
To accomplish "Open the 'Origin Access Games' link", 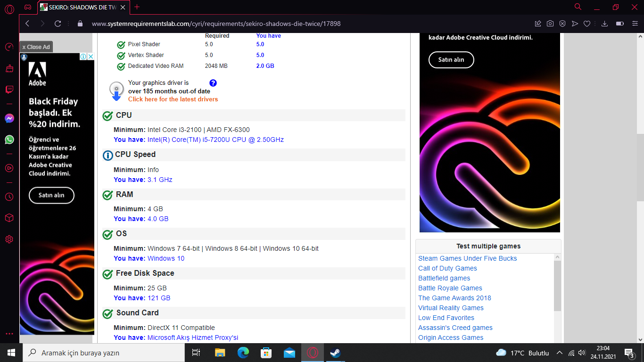I will click(x=451, y=337).
